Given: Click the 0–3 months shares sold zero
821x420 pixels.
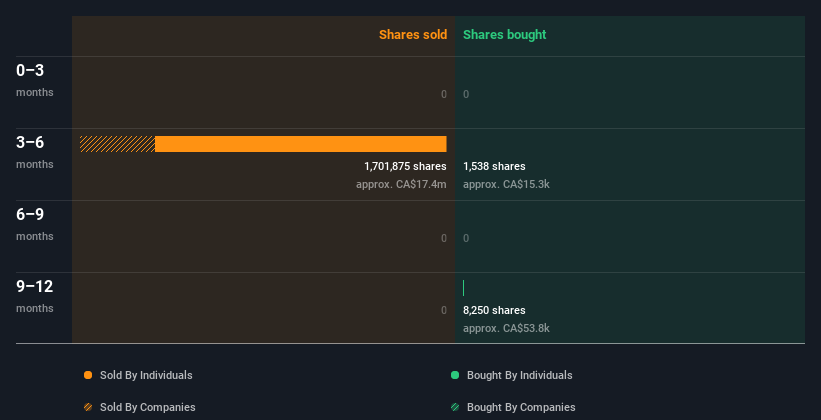Looking at the screenshot, I should (444, 94).
